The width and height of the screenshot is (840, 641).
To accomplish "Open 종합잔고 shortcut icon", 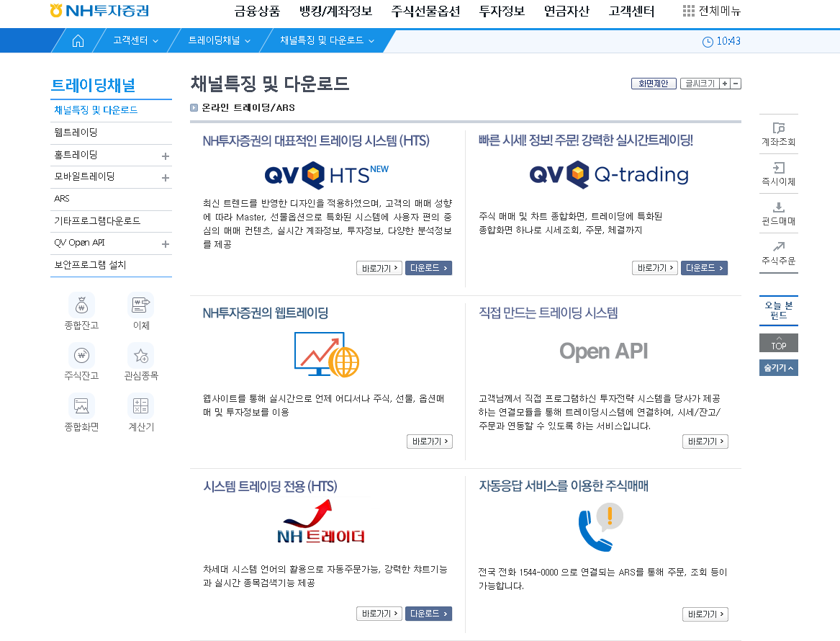I will tap(81, 305).
